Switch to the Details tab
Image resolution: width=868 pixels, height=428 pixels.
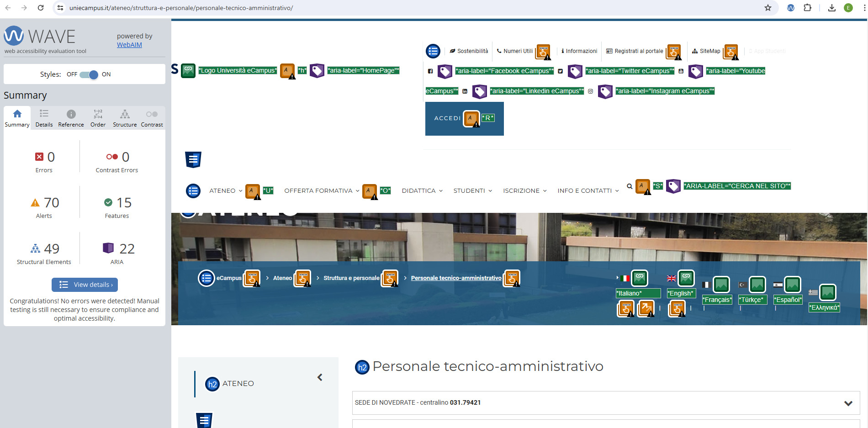[x=44, y=118]
